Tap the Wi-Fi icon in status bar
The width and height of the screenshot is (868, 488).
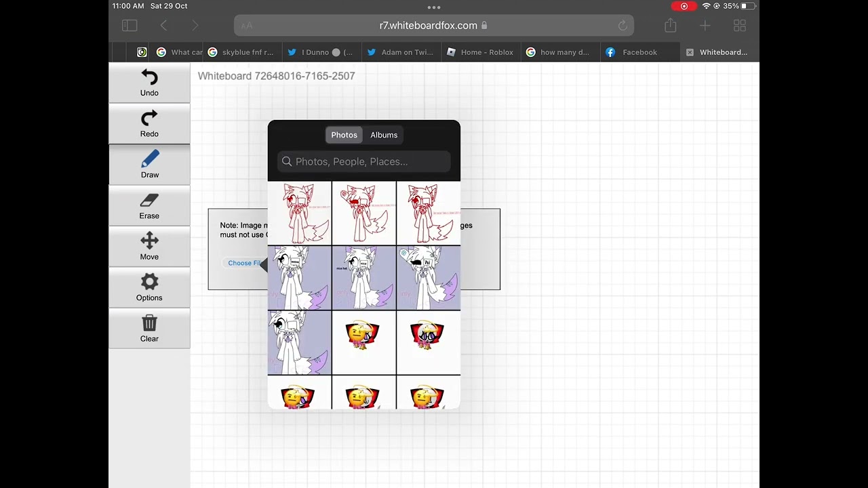pyautogui.click(x=706, y=6)
